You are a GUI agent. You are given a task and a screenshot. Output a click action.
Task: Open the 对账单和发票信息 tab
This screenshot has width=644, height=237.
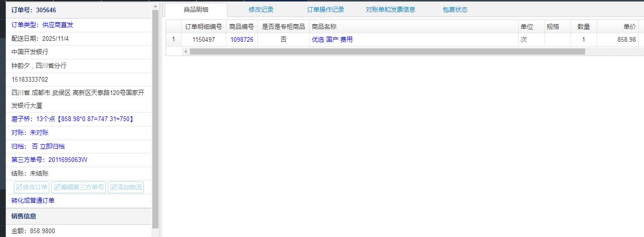pyautogui.click(x=391, y=9)
